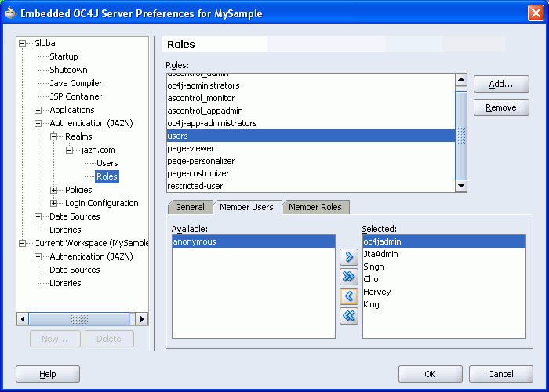549x392 pixels.
Task: Select Harvey in Selected list
Action: click(444, 292)
